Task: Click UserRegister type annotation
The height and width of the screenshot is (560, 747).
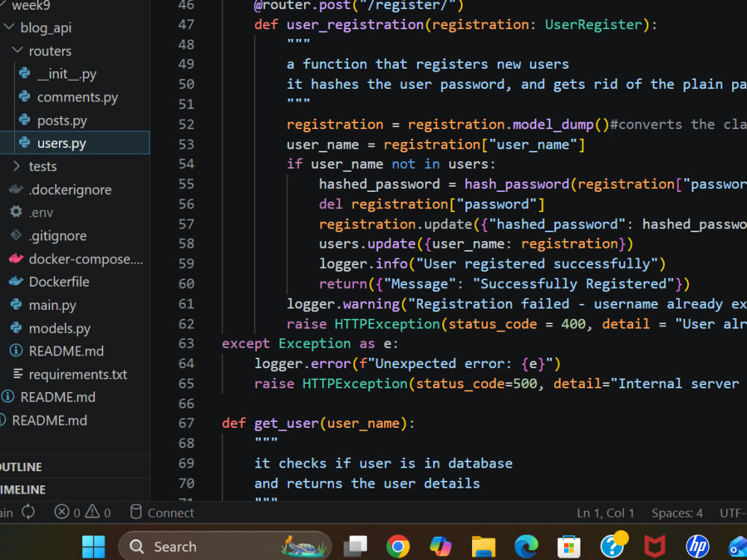Action: pyautogui.click(x=594, y=25)
